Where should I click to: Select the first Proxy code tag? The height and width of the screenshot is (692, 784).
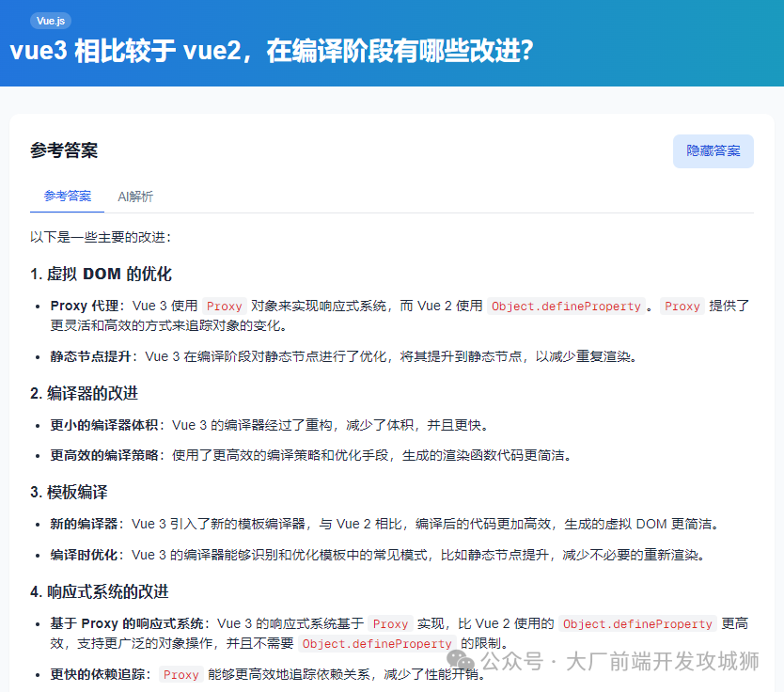click(x=225, y=306)
